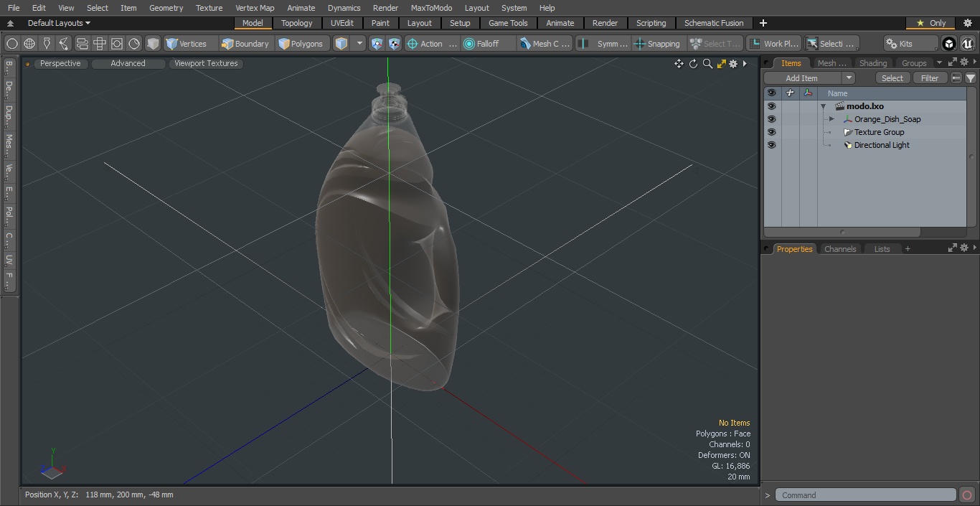Switch to Polygons selection mode

[301, 44]
